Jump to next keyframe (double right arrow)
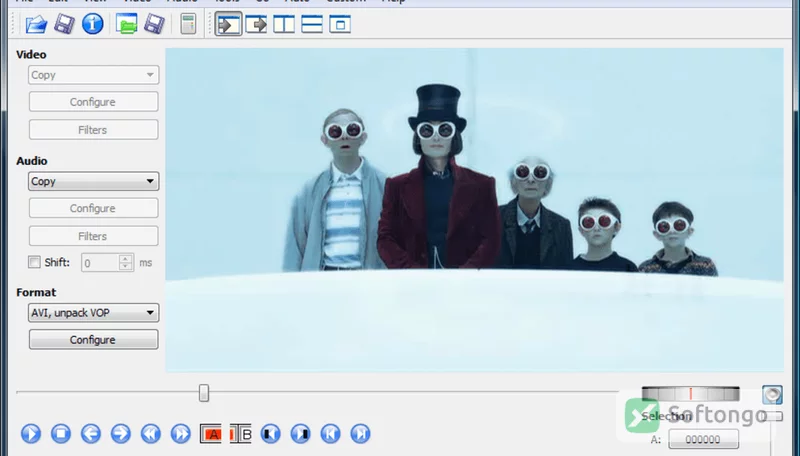 click(x=181, y=434)
